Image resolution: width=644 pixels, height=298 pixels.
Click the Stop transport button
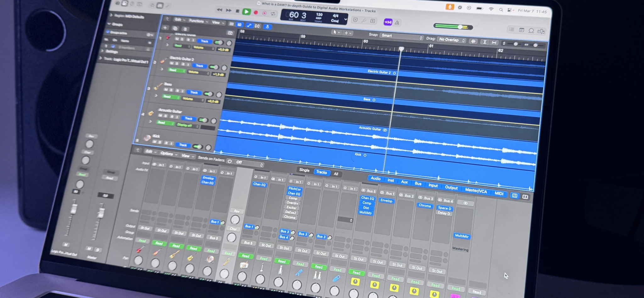click(237, 11)
